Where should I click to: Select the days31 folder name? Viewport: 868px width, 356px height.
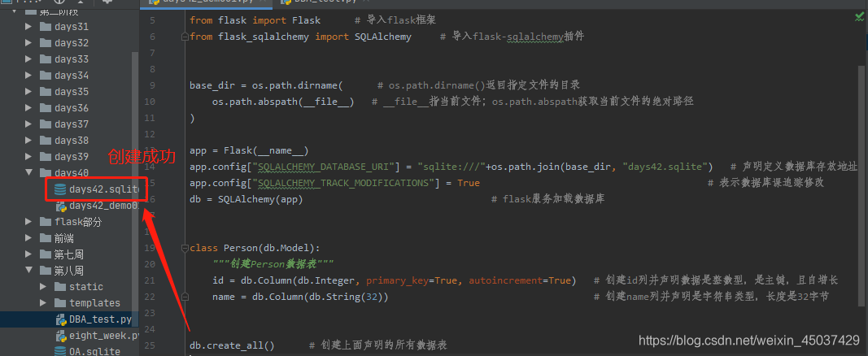[x=72, y=27]
